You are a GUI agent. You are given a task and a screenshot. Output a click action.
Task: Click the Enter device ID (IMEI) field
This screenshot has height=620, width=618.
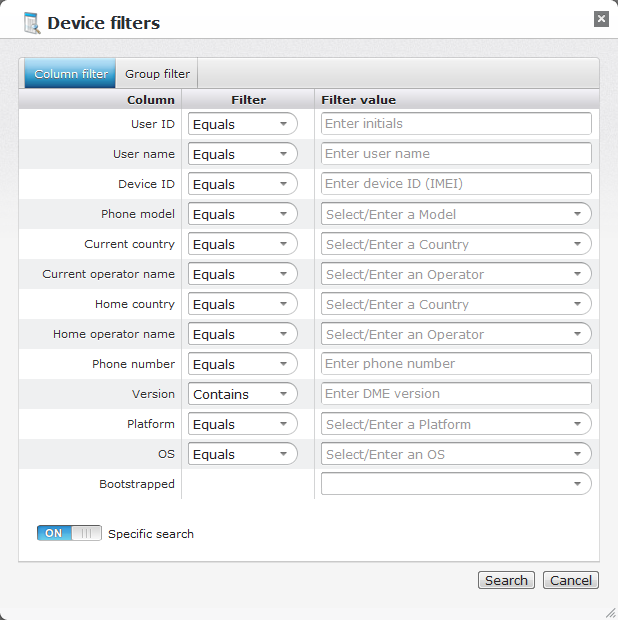tap(456, 184)
